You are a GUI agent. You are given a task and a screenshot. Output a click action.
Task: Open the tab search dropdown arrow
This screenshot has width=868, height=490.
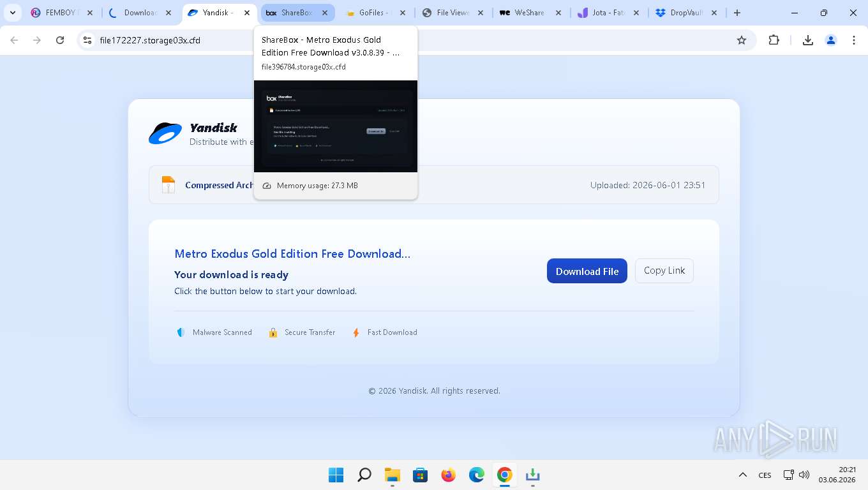tap(13, 13)
